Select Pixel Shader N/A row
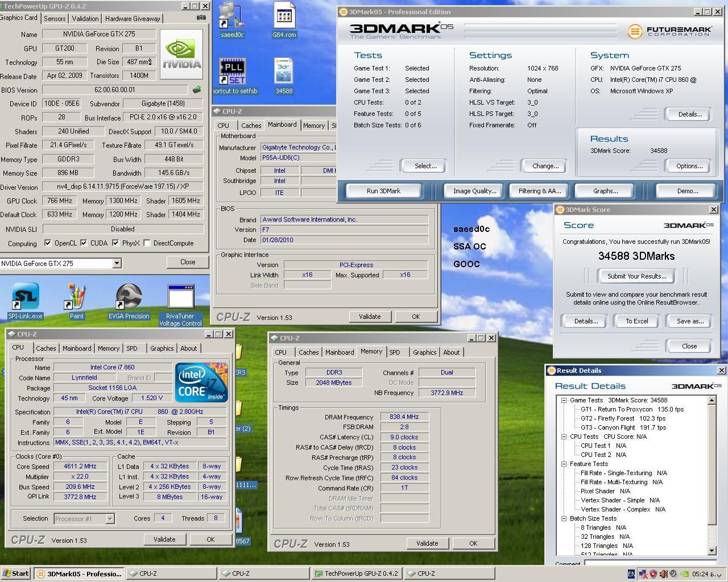This screenshot has height=582, width=728. 605,491
